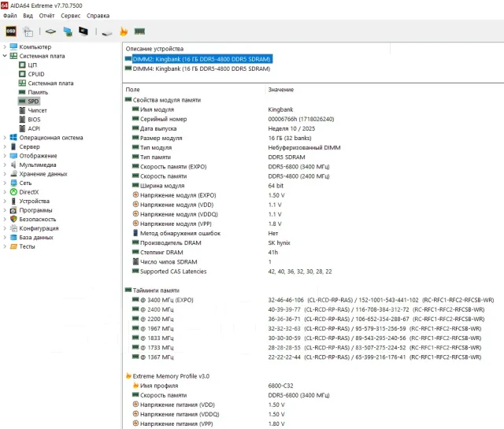Click the ЦП processor icon

(22, 65)
